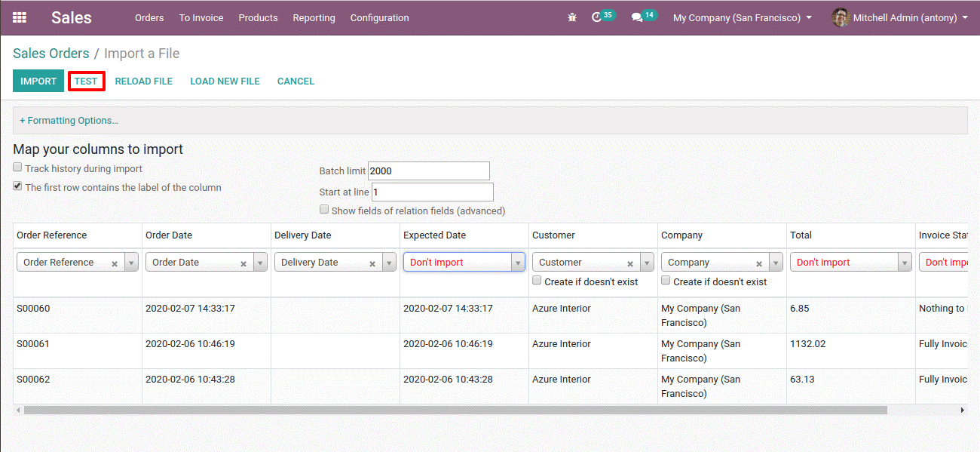Click horizontal scrollbar right arrow
This screenshot has height=452, width=980.
coord(963,410)
